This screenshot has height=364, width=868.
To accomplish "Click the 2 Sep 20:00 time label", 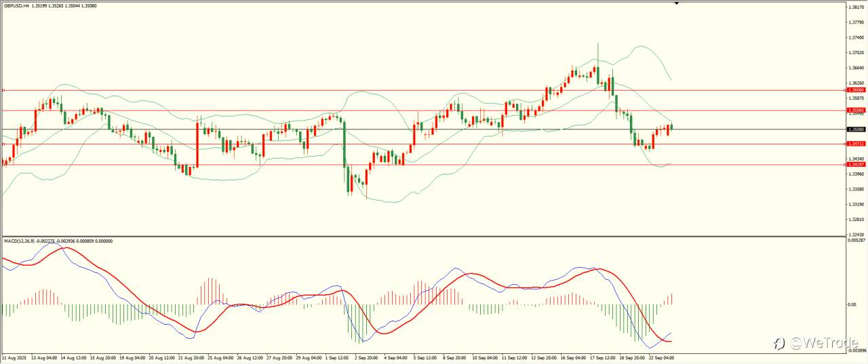I will point(366,357).
